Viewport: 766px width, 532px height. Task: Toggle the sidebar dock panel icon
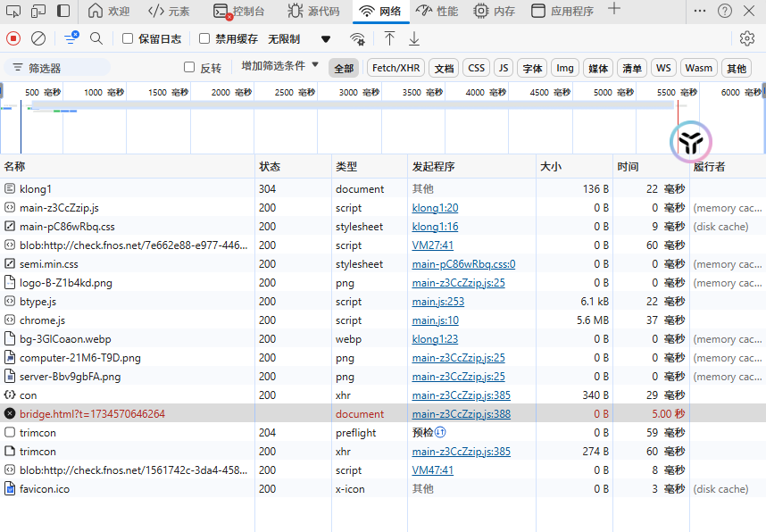point(63,11)
